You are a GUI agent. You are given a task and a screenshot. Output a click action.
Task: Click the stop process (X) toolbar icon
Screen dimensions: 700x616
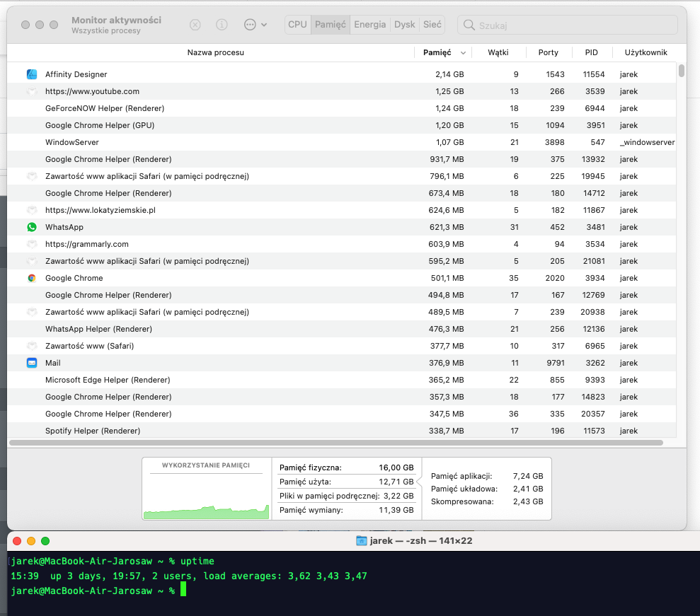tap(195, 25)
